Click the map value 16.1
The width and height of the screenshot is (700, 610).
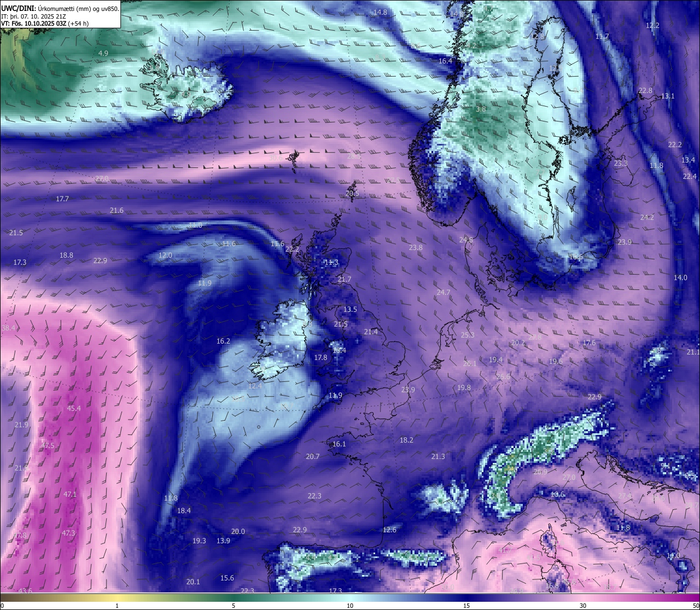[x=339, y=444]
